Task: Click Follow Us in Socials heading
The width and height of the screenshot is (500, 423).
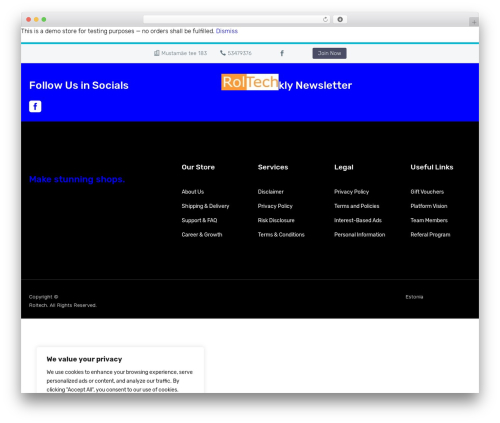Action: tap(79, 85)
